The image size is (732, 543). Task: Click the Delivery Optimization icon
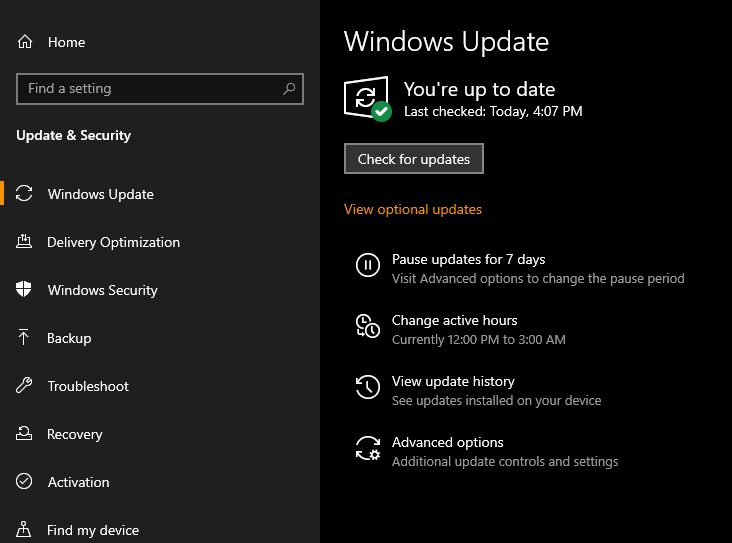tap(25, 242)
